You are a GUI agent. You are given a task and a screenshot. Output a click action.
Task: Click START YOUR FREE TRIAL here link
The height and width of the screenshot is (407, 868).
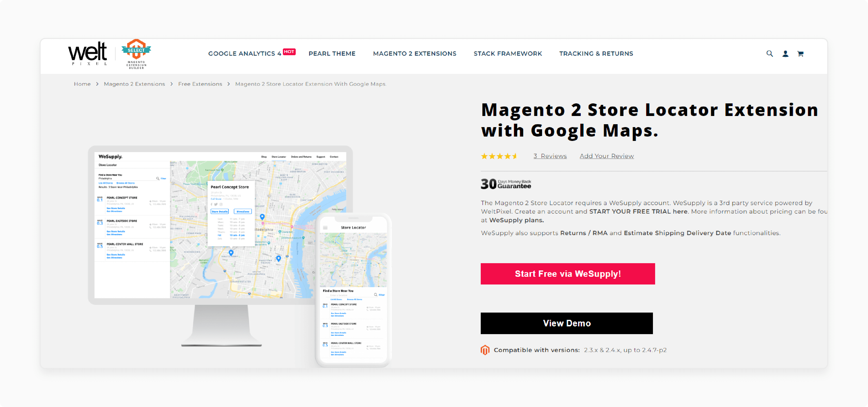[x=638, y=212]
